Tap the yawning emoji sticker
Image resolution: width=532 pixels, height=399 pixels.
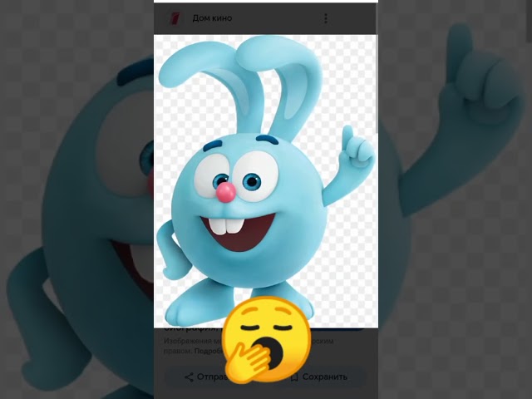point(267,340)
